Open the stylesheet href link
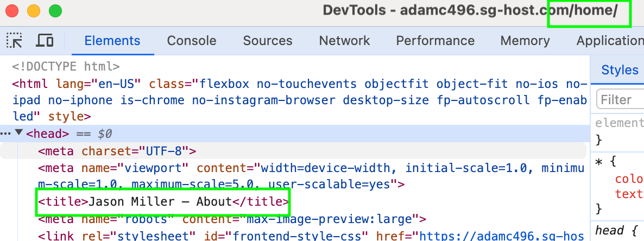Image resolution: width=644 pixels, height=241 pixels. (x=500, y=236)
